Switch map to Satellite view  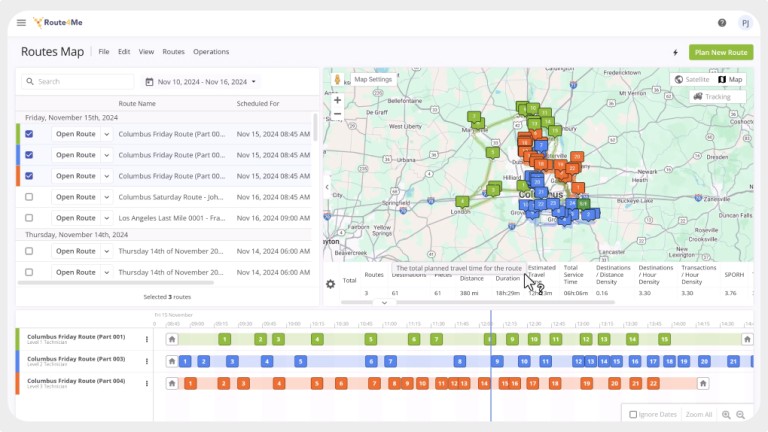pyautogui.click(x=692, y=79)
